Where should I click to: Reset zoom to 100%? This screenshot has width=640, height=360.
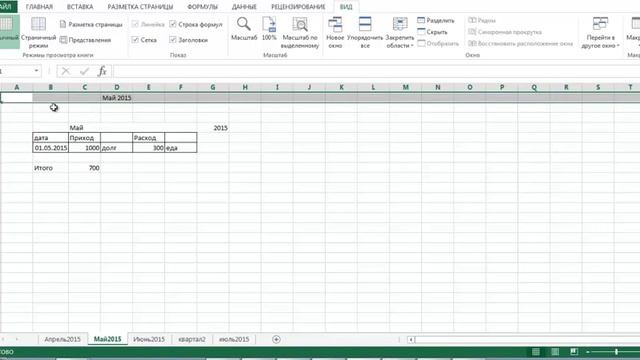click(x=269, y=29)
